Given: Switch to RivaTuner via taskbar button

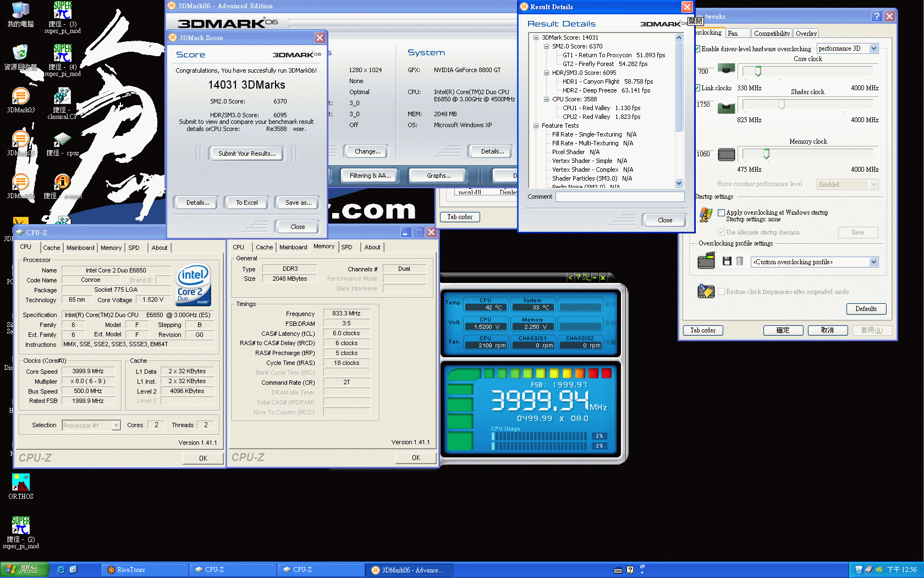Looking at the screenshot, I should (x=144, y=570).
